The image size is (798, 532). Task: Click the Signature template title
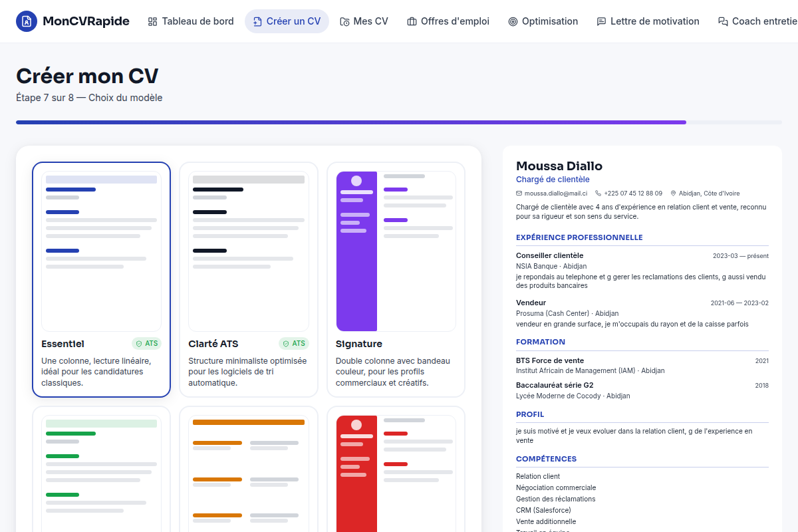coord(359,344)
